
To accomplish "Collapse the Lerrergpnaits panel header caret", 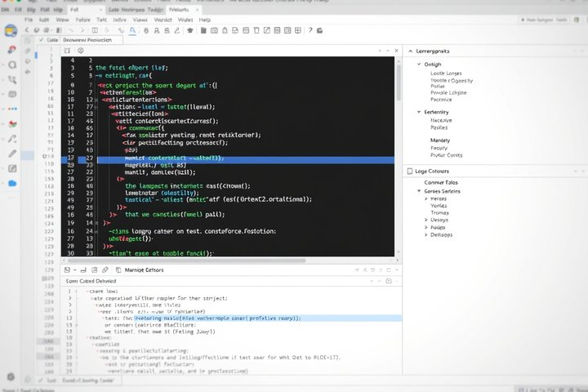I will point(410,51).
